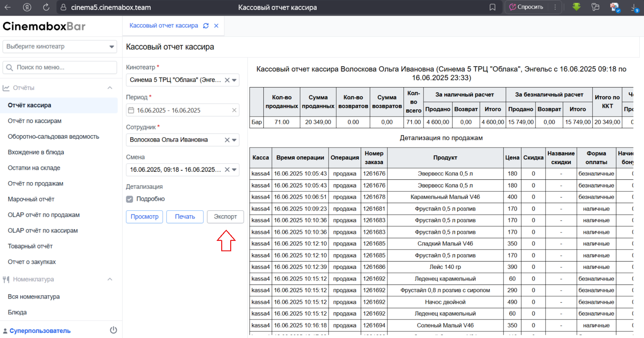Image resolution: width=644 pixels, height=338 pixels.
Task: Click the Период date input
Action: (182, 110)
